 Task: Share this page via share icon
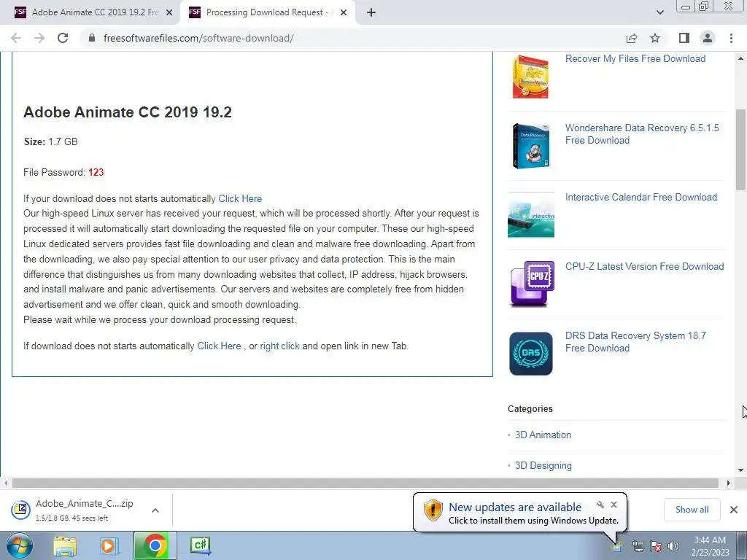pos(632,38)
